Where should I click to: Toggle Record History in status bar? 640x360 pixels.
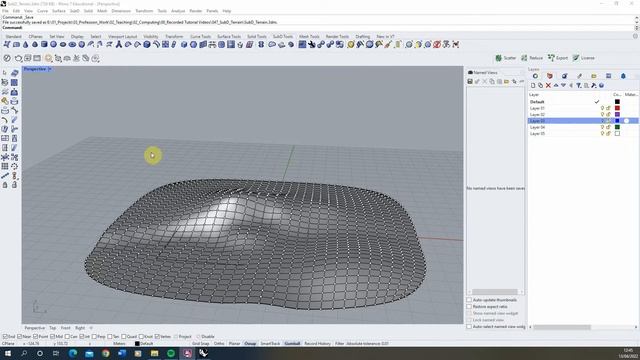tap(317, 344)
